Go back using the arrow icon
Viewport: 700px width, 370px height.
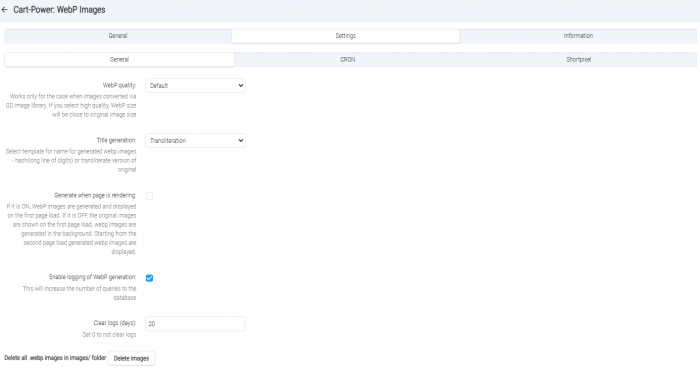[x=4, y=9]
